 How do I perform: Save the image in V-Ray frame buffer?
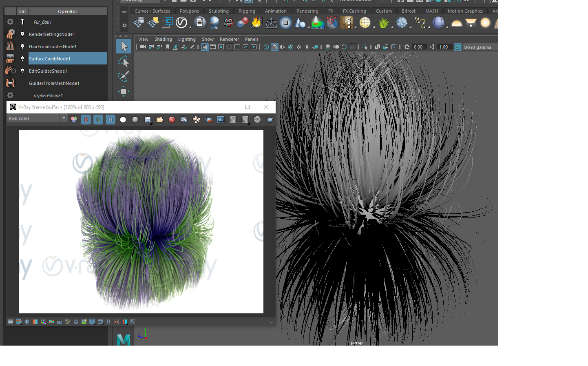click(148, 120)
